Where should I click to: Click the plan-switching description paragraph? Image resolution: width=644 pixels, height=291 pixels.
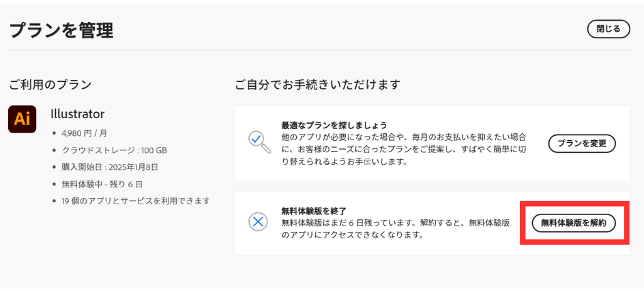(403, 149)
